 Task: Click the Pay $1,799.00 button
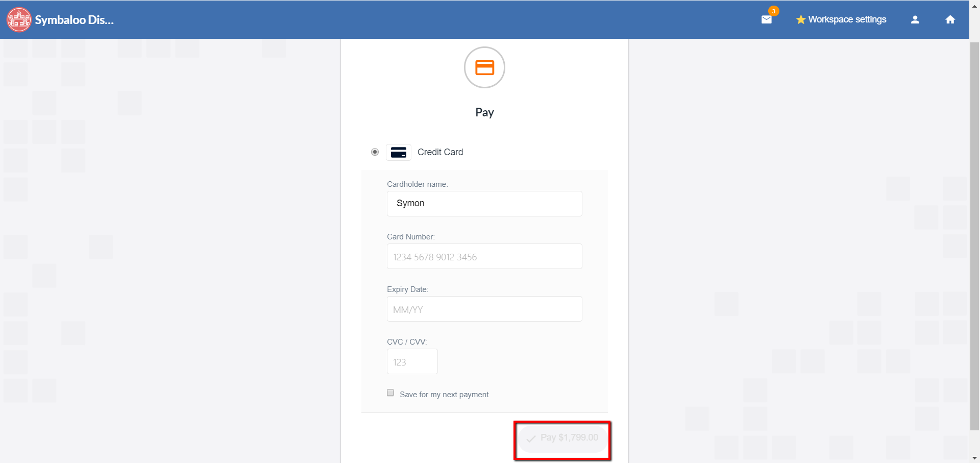(x=563, y=438)
